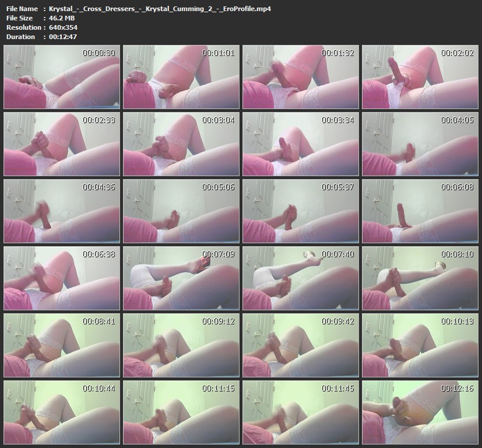Select the frame stamped 00:11:15
Screen dimensions: 482x448
pyautogui.click(x=180, y=412)
